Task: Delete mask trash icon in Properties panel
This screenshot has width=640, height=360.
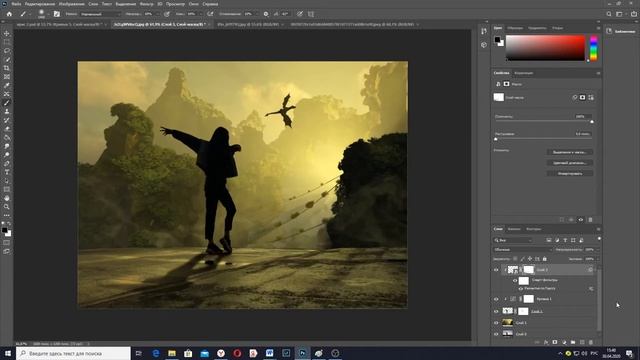Action: click(x=590, y=220)
